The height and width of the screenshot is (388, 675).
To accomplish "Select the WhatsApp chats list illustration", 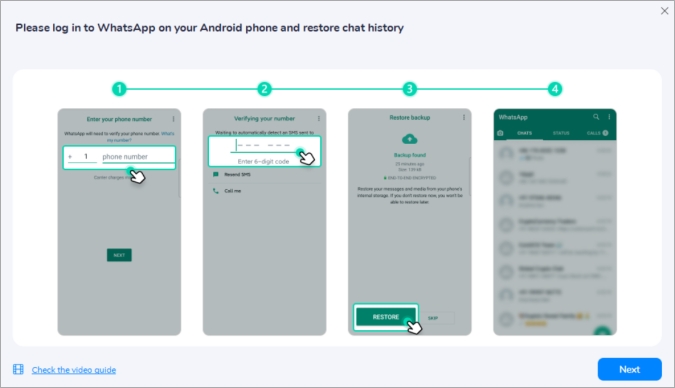I will (555, 222).
